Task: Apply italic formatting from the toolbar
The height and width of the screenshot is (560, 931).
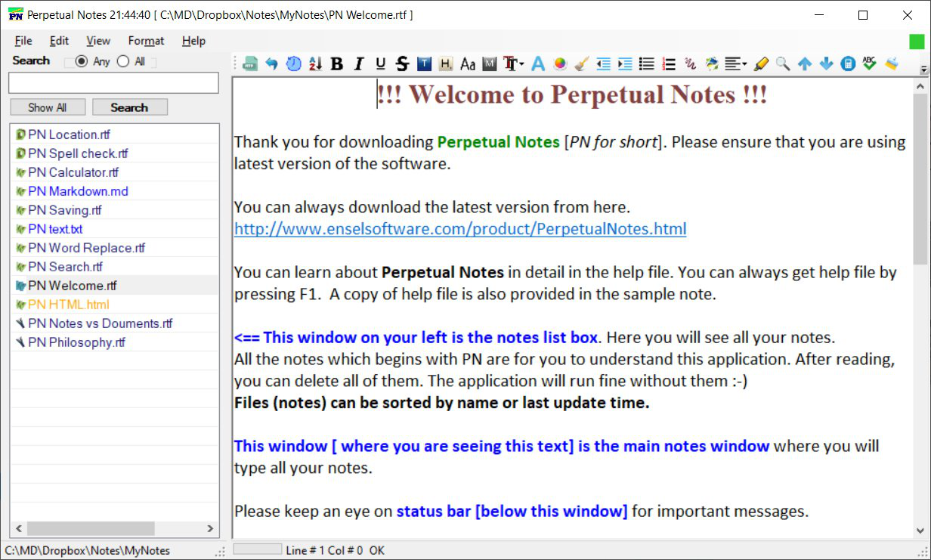Action: [x=359, y=64]
